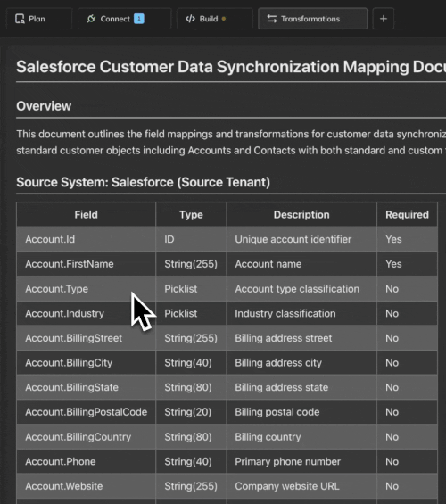Click the Overview heading
Image resolution: width=446 pixels, height=504 pixels.
point(44,106)
